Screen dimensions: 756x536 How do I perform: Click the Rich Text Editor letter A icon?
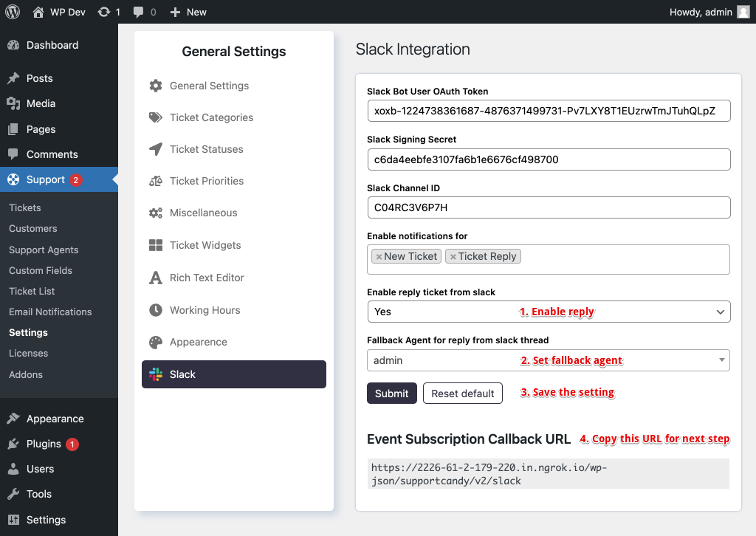tap(156, 278)
